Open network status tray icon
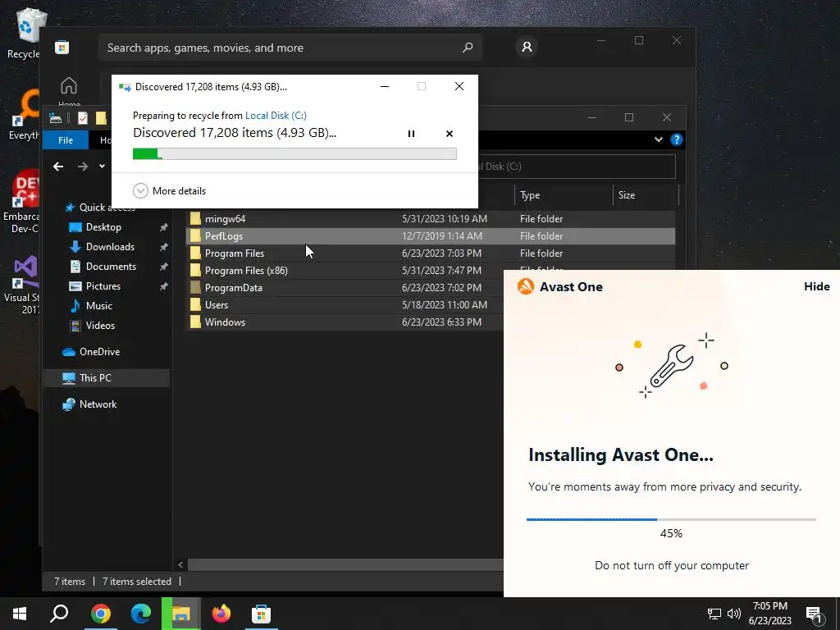 pos(714,614)
